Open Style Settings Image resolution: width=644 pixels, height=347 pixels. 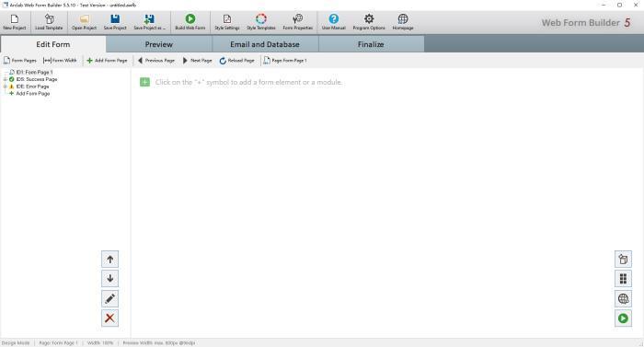click(226, 22)
